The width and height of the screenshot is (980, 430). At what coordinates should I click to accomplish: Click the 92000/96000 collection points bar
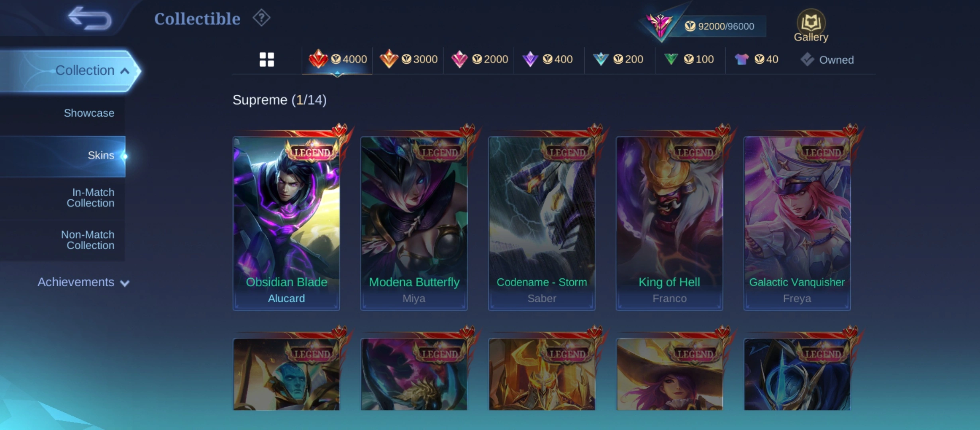coord(719,26)
